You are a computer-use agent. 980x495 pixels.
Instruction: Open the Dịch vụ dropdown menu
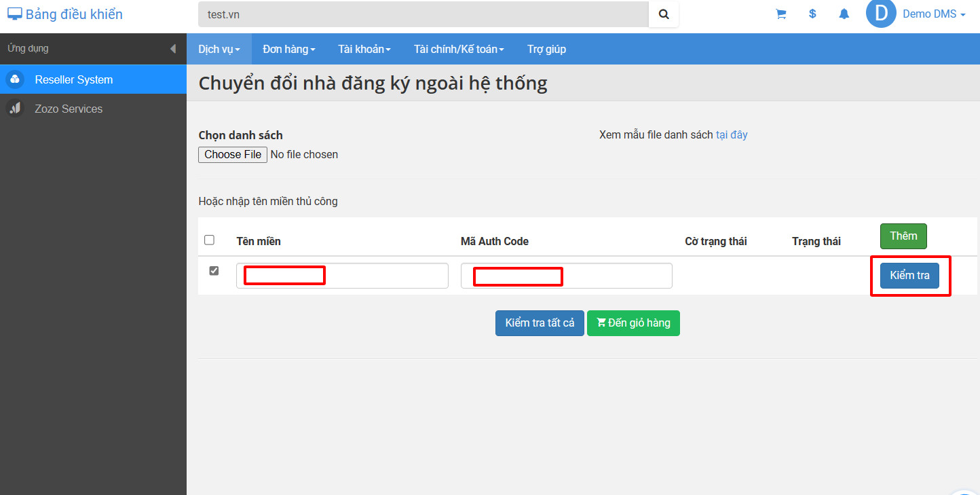coord(219,49)
